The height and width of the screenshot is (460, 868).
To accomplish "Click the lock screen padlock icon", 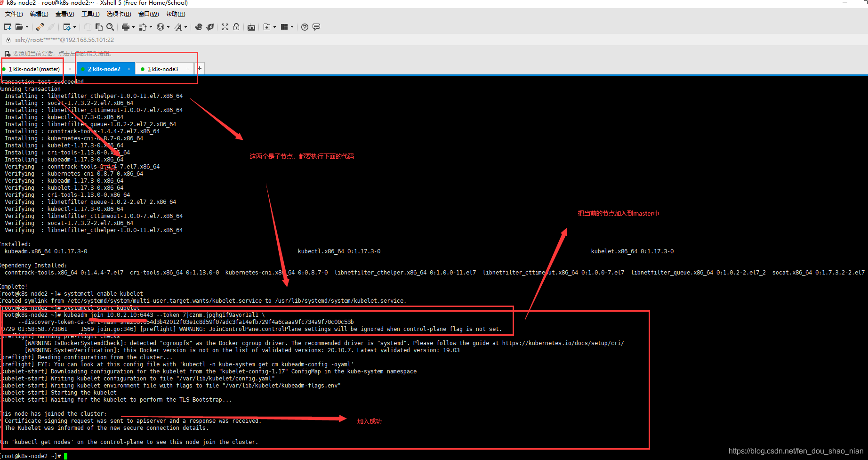I will point(236,27).
